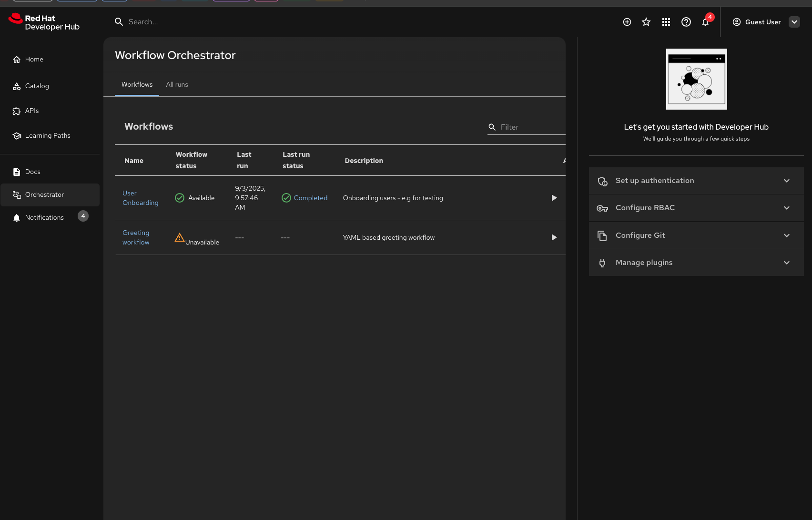This screenshot has height=520, width=812.
Task: Expand the Manage plugins section
Action: 696,263
